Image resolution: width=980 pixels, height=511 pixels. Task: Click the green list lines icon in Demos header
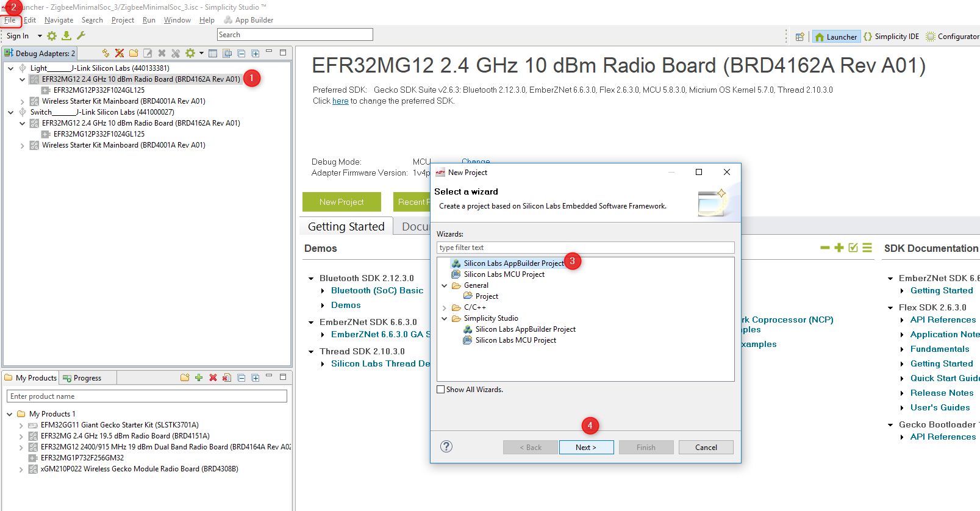[x=867, y=248]
